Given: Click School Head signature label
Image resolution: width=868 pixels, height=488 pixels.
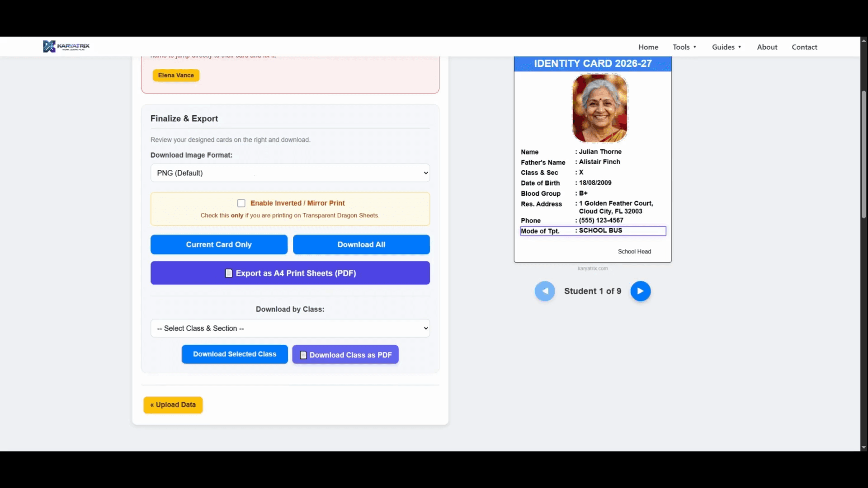Looking at the screenshot, I should click(634, 252).
